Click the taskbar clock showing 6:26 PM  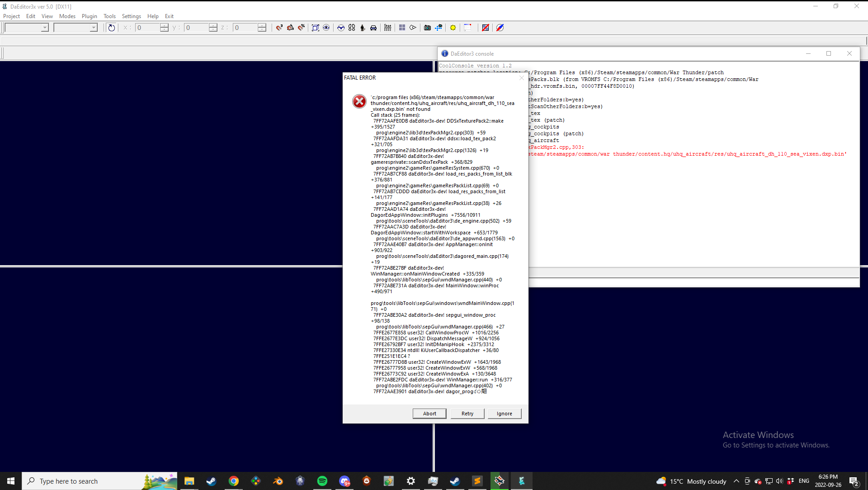(x=828, y=481)
